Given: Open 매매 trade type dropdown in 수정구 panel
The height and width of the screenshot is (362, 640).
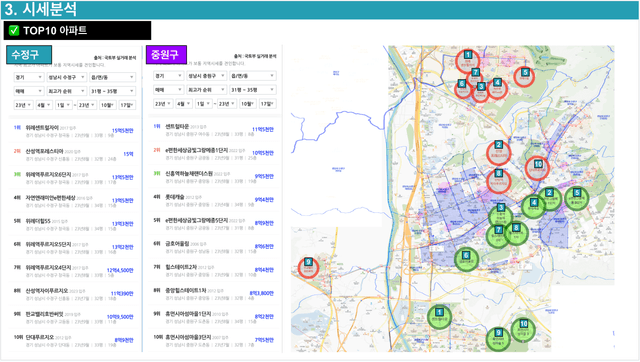Looking at the screenshot, I should click(x=29, y=91).
